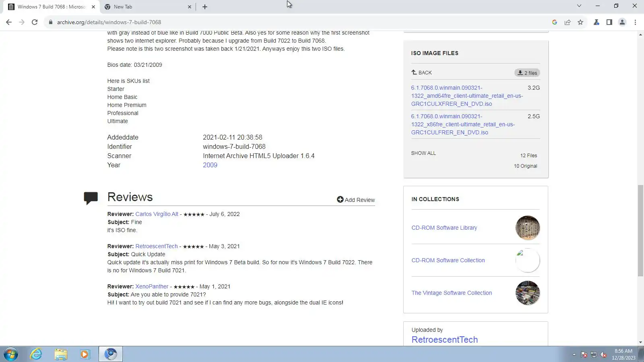Click the Bios date: 03/21/2009 text
This screenshot has height=362, width=644.
tap(134, 65)
